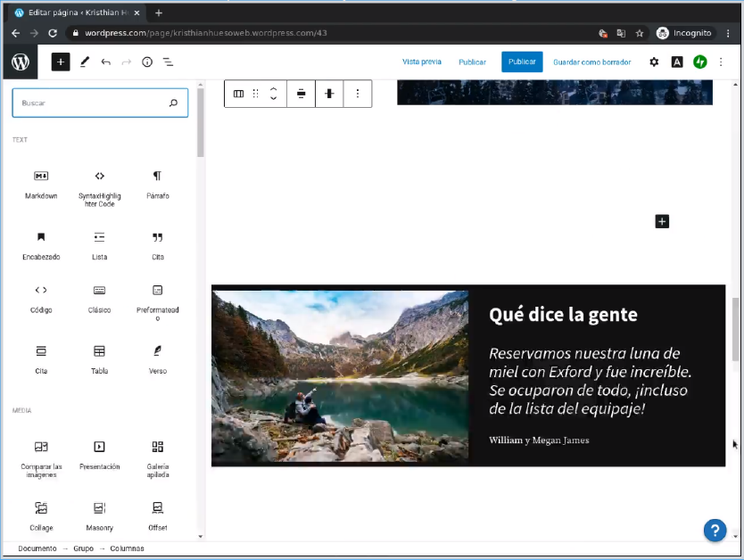Click the editor canvas scrollbar thumb
This screenshot has height=560, width=744.
735,330
